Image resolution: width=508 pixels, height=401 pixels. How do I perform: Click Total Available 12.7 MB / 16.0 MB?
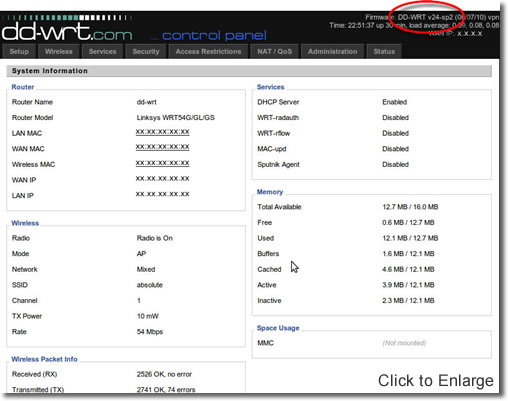[410, 207]
